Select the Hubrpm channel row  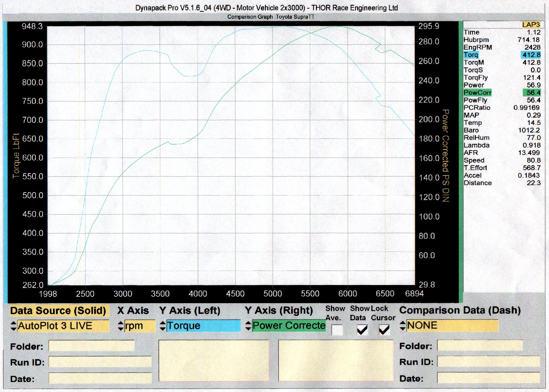tap(502, 40)
